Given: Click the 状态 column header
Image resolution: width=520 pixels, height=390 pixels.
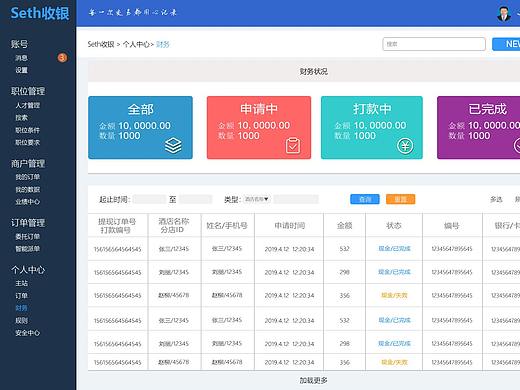Looking at the screenshot, I should (394, 226).
